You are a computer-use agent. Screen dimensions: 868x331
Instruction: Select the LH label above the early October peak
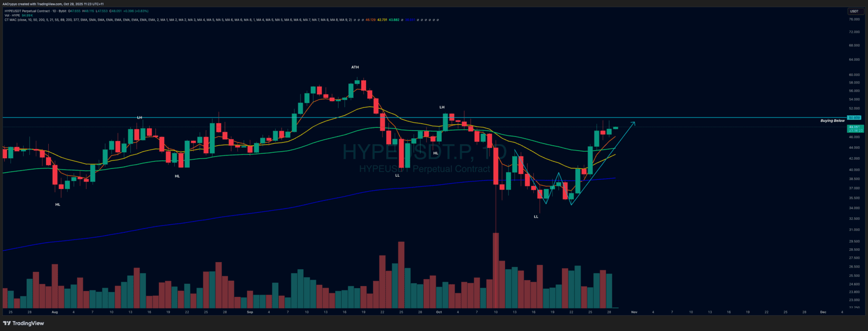442,107
